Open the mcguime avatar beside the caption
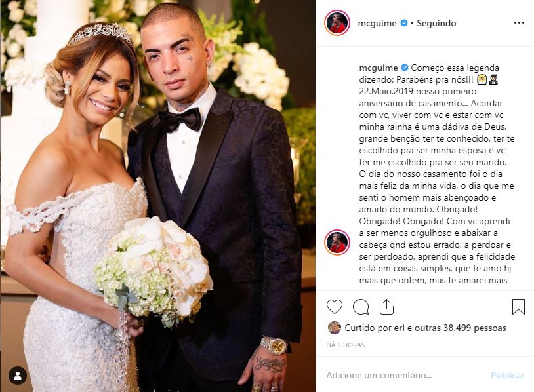The height and width of the screenshot is (392, 534). 337,243
